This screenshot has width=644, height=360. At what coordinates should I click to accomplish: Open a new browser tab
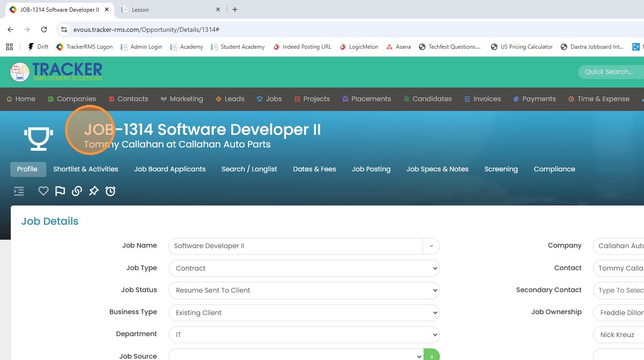[235, 9]
